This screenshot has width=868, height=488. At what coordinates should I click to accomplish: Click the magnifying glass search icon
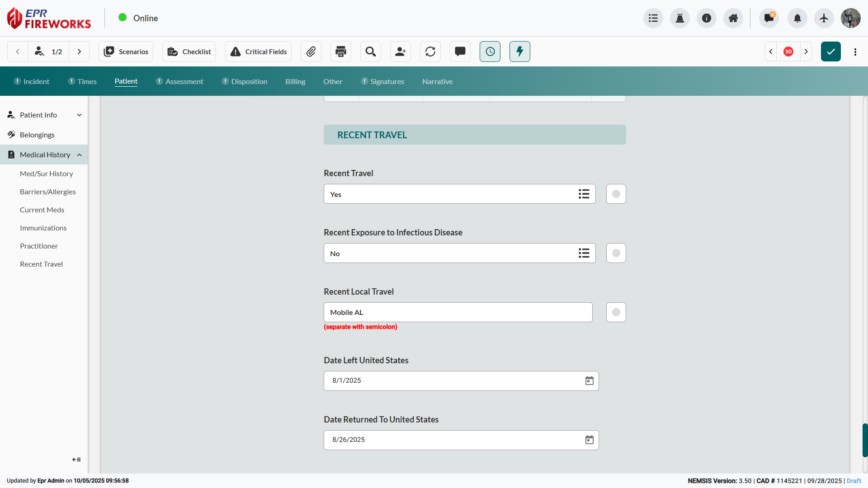pyautogui.click(x=371, y=52)
